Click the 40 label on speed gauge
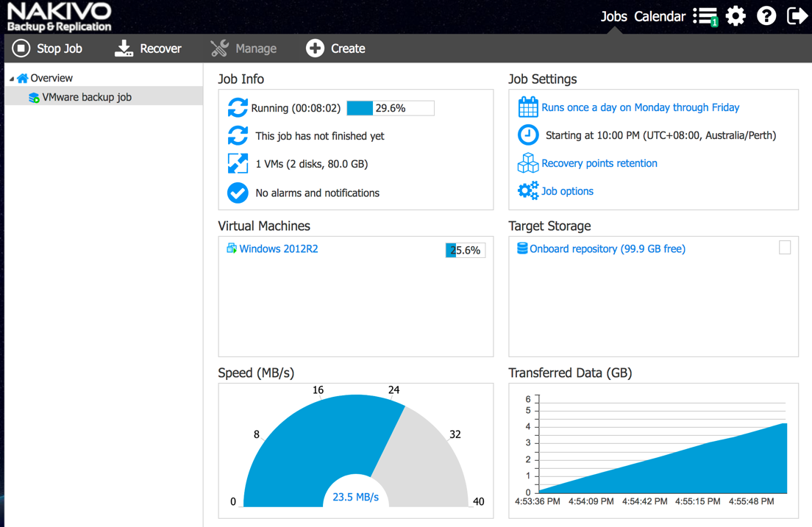 (x=479, y=501)
